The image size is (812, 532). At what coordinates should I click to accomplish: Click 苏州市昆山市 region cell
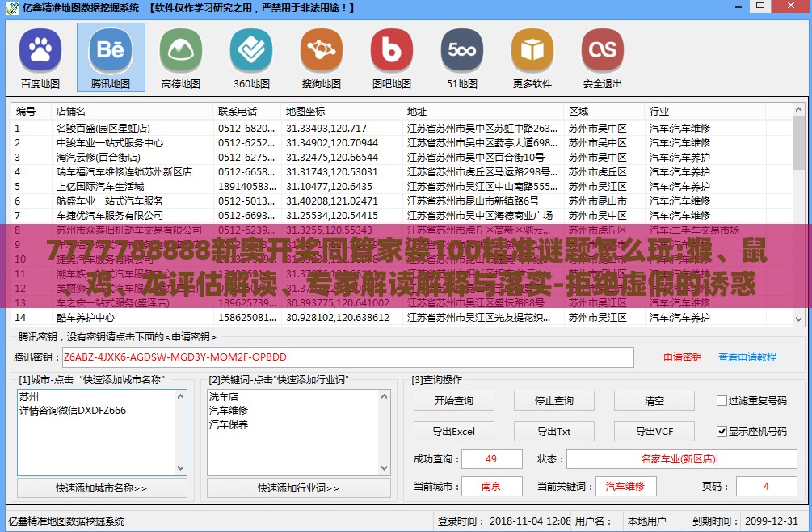pos(598,201)
